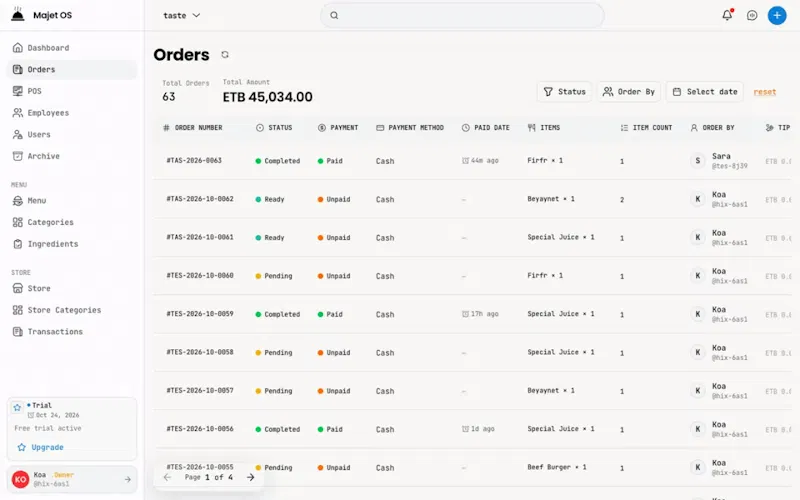Click the Total Orders value 63

(x=169, y=96)
